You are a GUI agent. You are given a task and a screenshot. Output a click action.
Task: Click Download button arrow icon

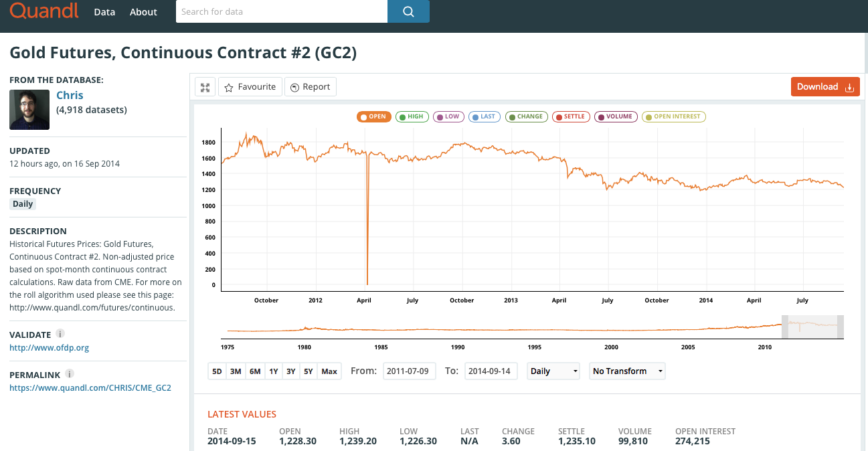point(850,87)
